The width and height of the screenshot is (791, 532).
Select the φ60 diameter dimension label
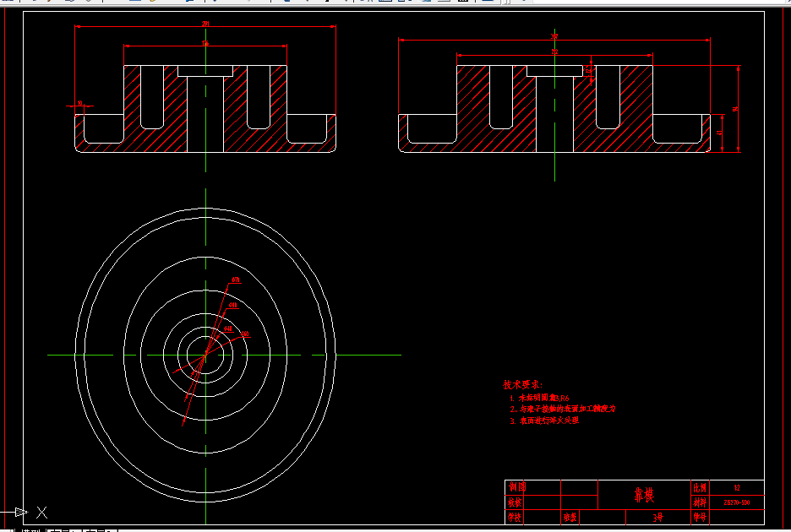pos(245,334)
